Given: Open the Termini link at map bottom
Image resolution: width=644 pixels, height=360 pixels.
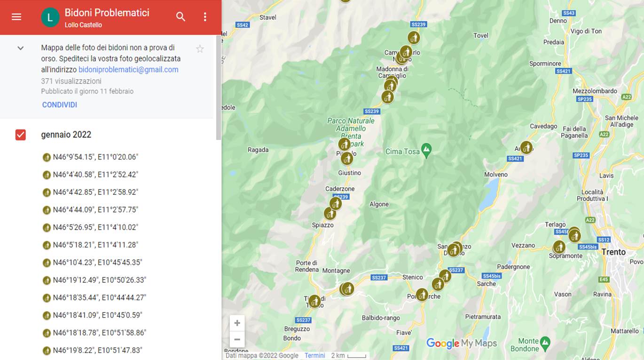Looking at the screenshot, I should [315, 356].
